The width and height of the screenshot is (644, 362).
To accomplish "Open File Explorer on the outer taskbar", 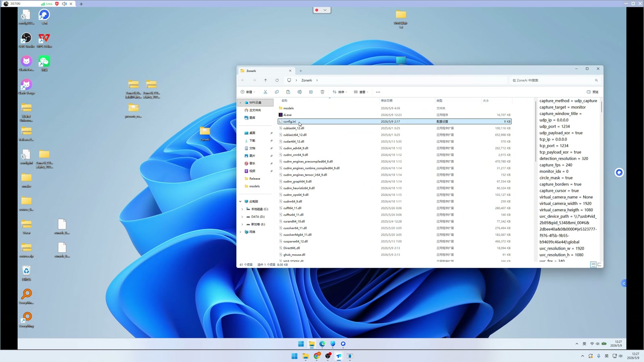I will coord(305,356).
